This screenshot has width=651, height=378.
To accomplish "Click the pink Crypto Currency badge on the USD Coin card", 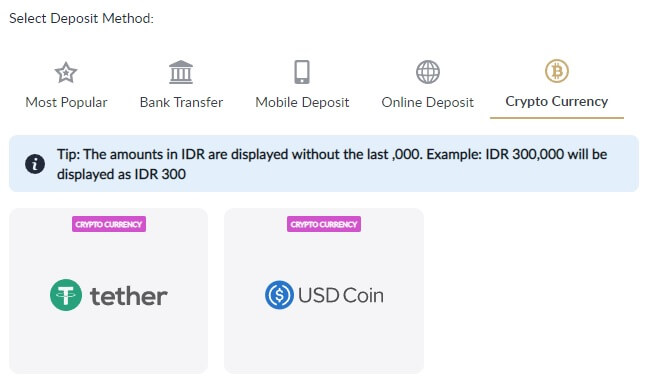I will (x=324, y=224).
